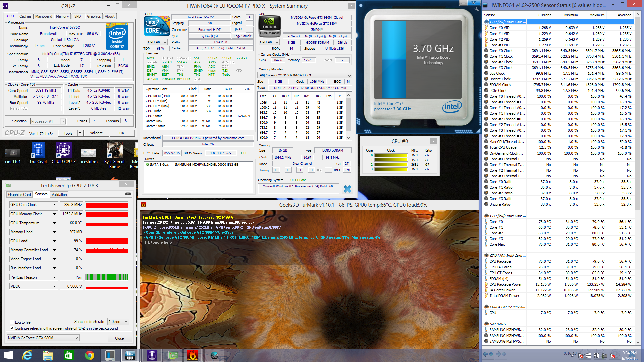Open Windows Store from the taskbar
This screenshot has height=362, width=644.
pos(68,355)
